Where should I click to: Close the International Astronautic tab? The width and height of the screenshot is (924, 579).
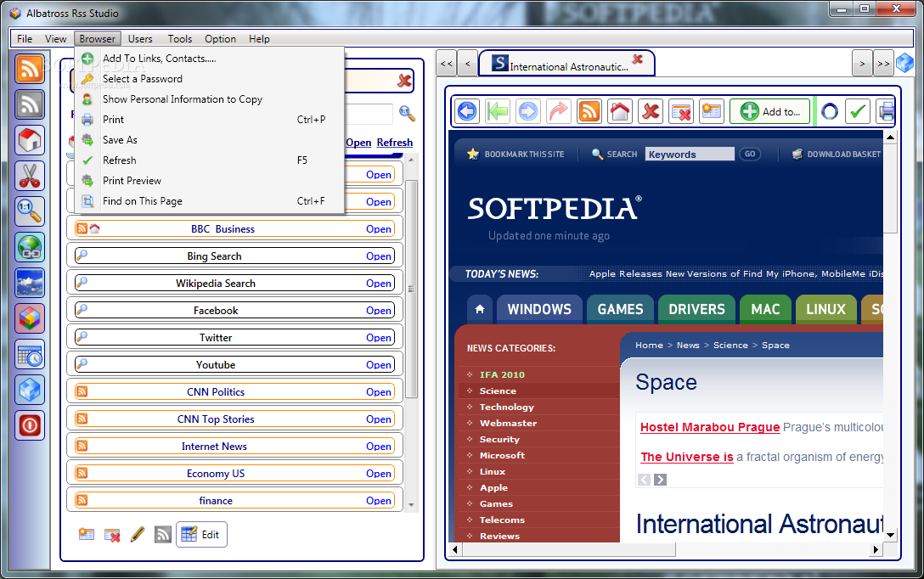tap(638, 59)
